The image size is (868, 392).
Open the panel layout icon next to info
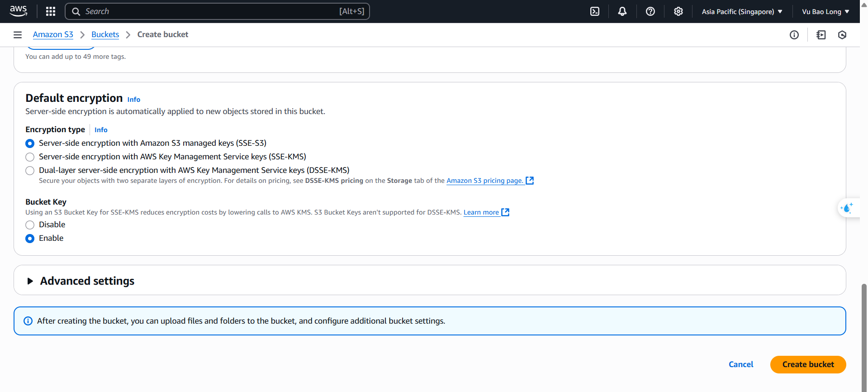[821, 35]
